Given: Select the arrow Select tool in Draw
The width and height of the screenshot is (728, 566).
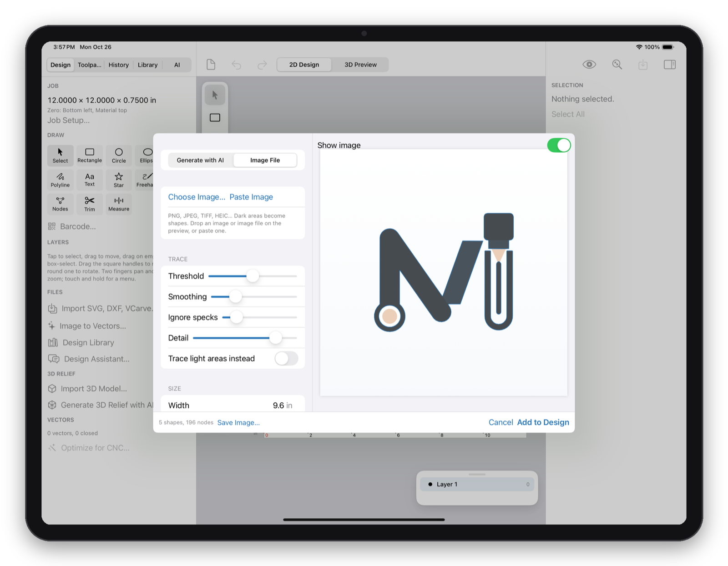Looking at the screenshot, I should (x=60, y=155).
